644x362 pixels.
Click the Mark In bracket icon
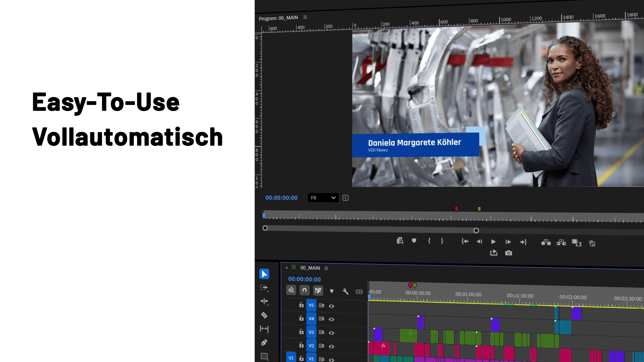click(429, 241)
